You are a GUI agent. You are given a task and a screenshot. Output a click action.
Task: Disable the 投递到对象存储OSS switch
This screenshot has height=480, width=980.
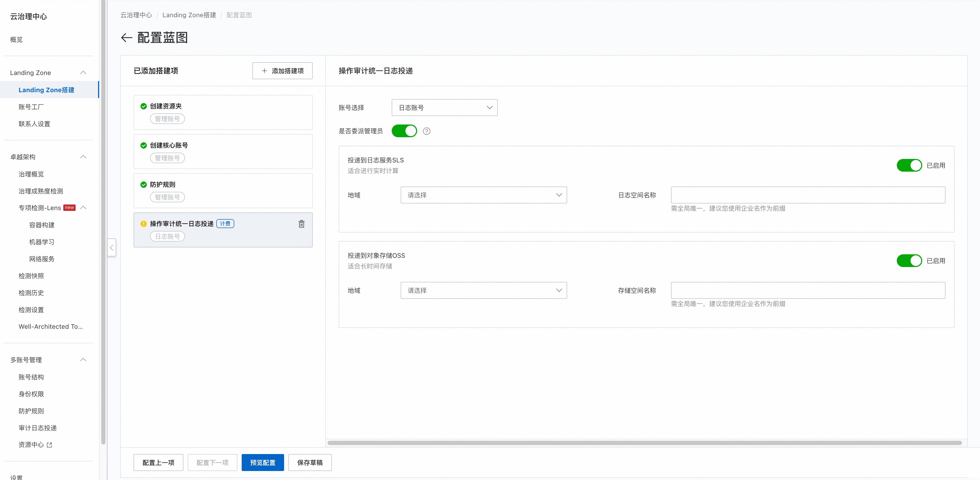[x=909, y=261]
